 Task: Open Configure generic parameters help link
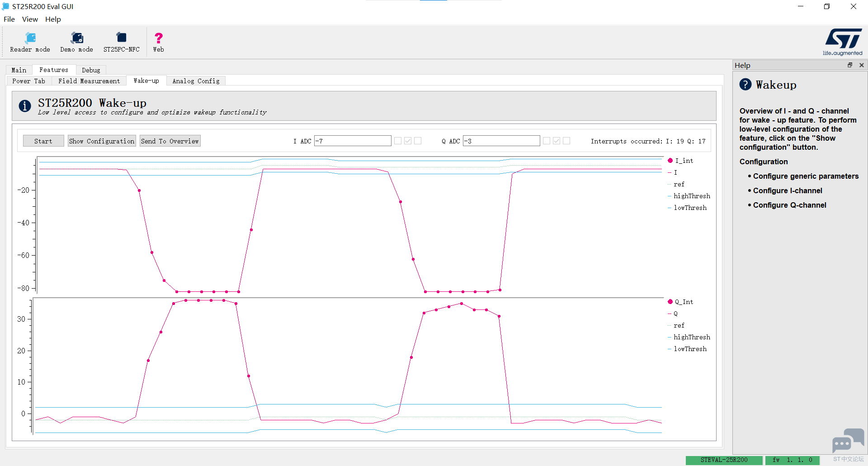pyautogui.click(x=806, y=176)
